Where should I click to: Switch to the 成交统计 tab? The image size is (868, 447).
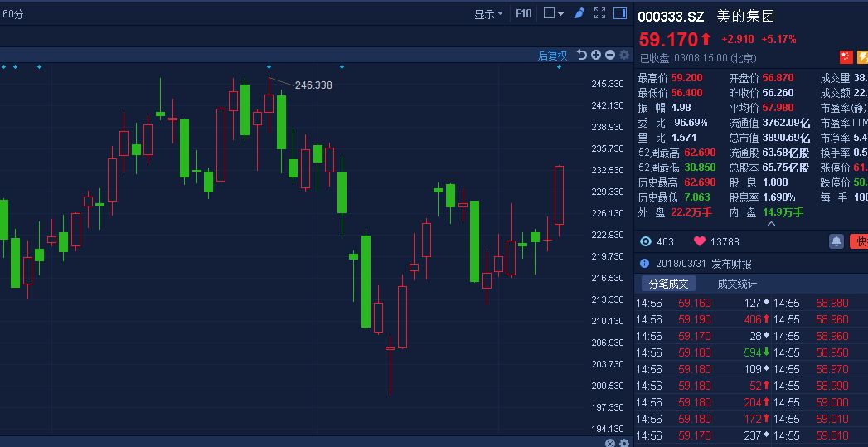click(x=737, y=284)
